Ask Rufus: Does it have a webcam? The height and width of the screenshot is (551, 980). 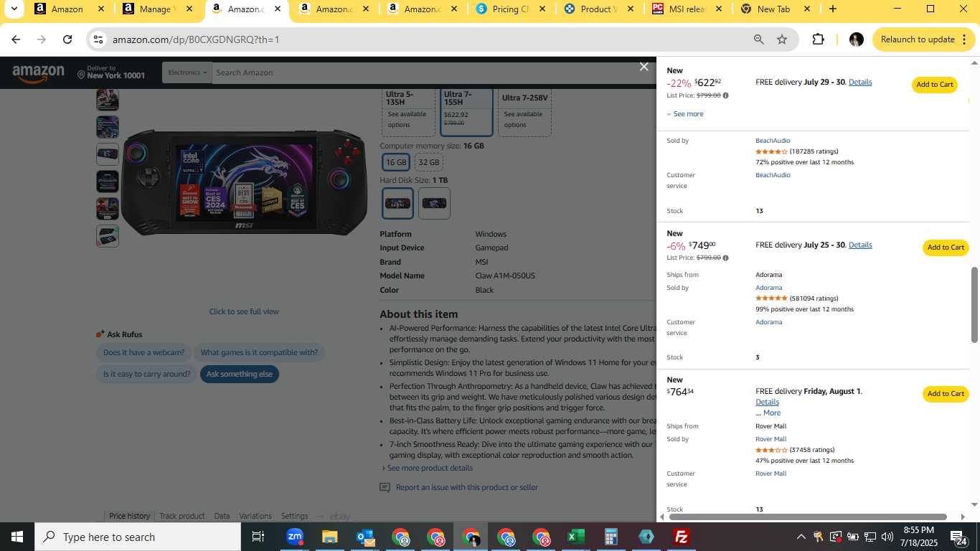(x=144, y=353)
